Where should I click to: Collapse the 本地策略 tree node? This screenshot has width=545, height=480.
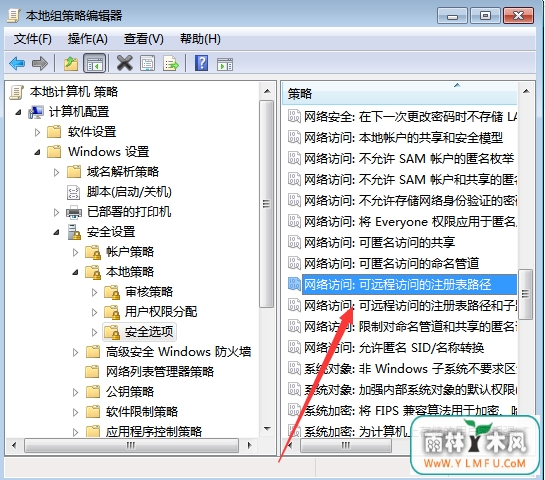[75, 272]
